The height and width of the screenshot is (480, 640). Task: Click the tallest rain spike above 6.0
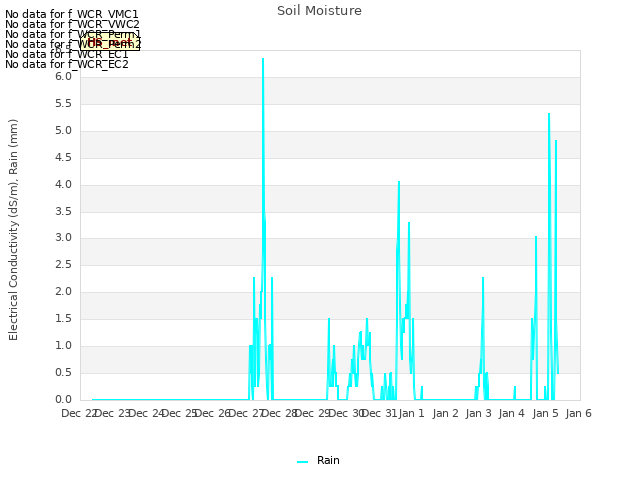[x=263, y=60]
